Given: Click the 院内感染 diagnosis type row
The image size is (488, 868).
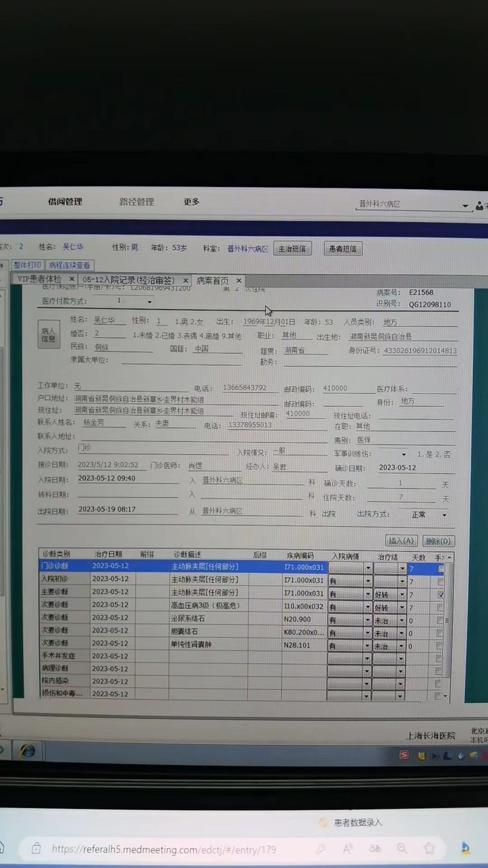Looking at the screenshot, I should [65, 681].
